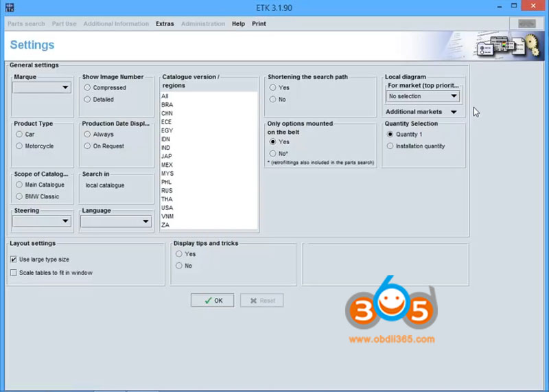Image resolution: width=549 pixels, height=392 pixels.
Task: Click the local catalogue text under Search in
Action: [105, 185]
